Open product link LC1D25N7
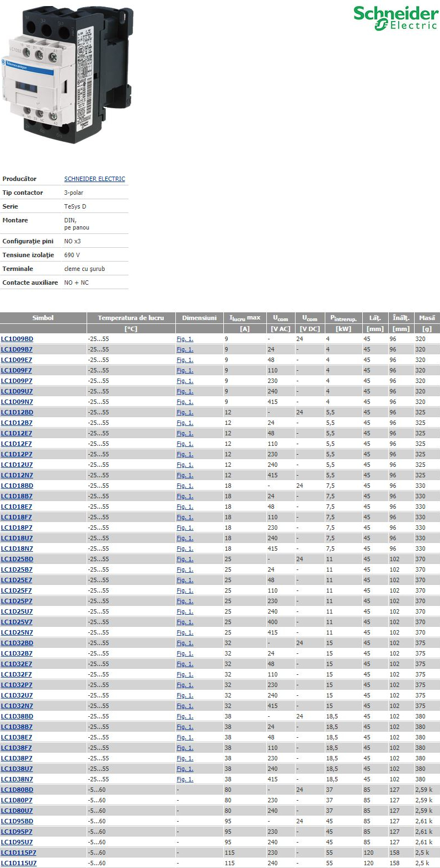The image size is (440, 868). point(17,632)
